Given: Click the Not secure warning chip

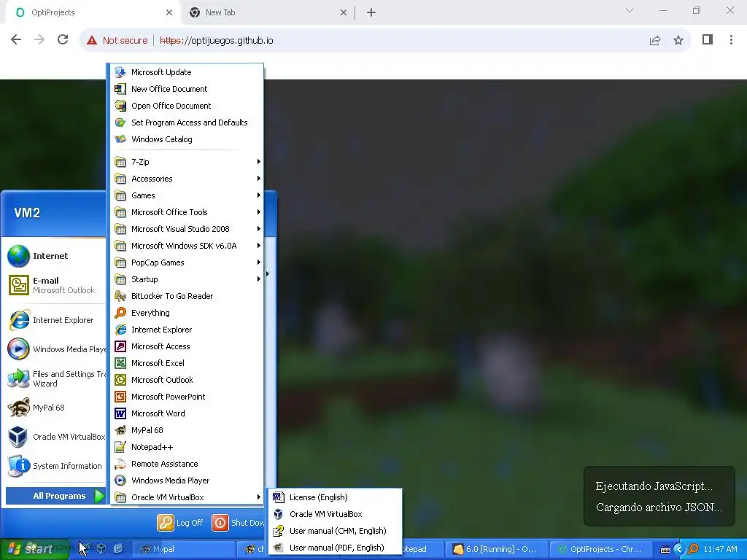Looking at the screenshot, I should pos(117,41).
